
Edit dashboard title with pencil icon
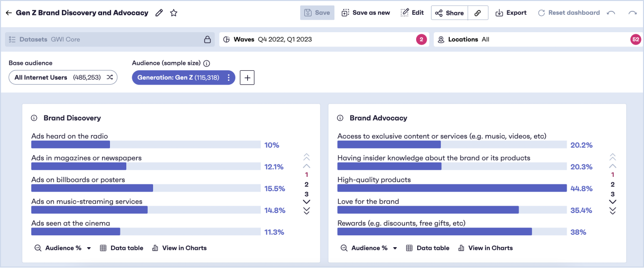click(159, 13)
